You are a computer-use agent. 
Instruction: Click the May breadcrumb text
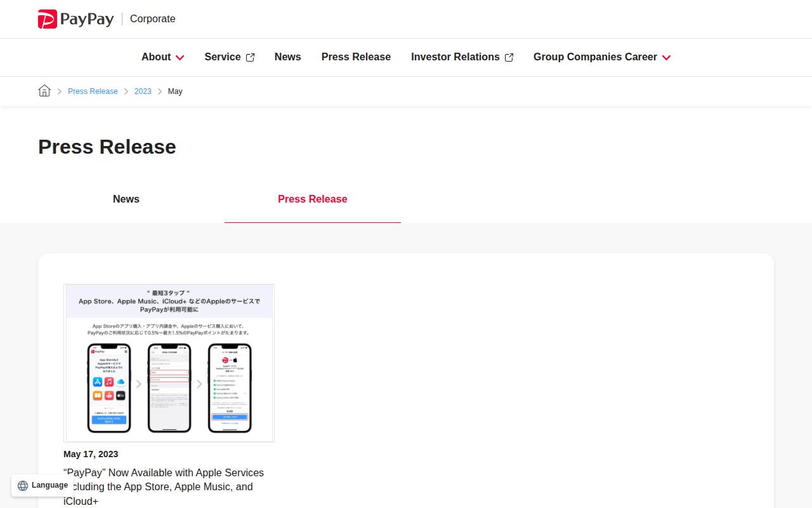click(x=175, y=91)
